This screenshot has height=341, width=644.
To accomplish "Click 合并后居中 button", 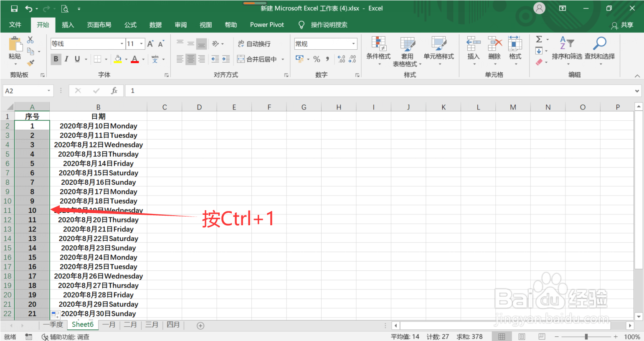I will [257, 59].
